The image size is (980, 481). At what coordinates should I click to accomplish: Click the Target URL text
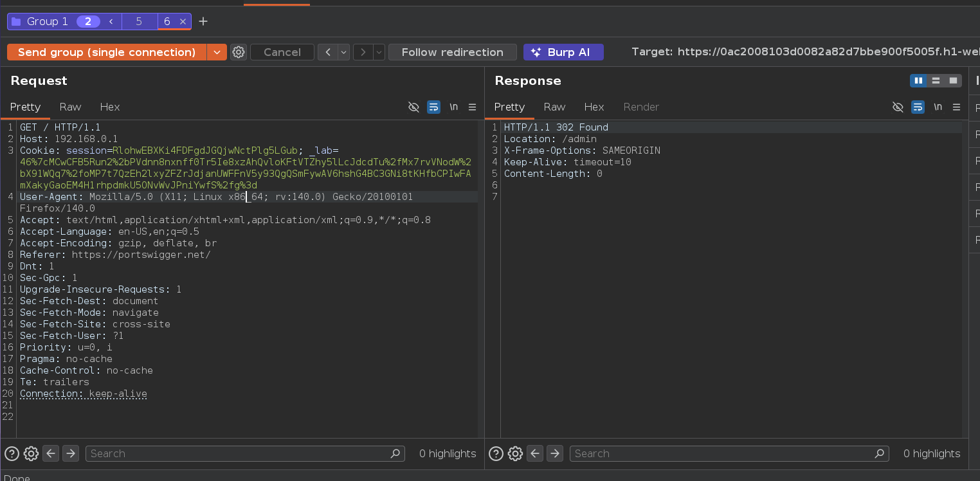pyautogui.click(x=805, y=52)
